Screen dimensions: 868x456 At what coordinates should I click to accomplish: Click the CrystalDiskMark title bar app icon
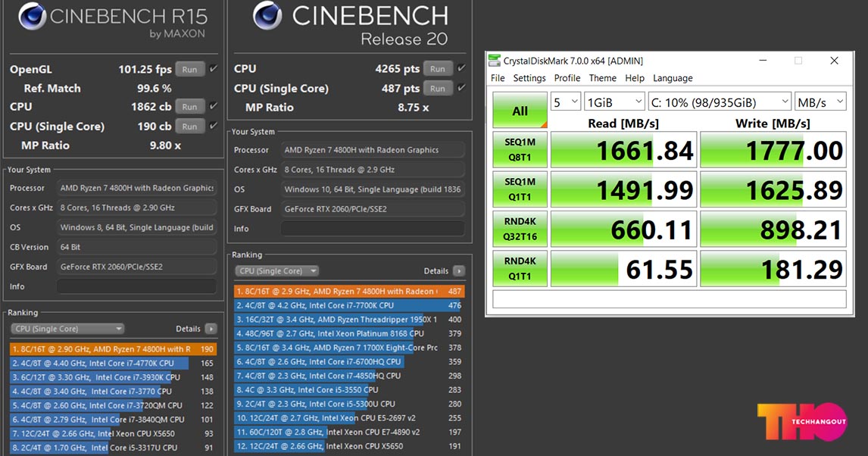pos(495,61)
